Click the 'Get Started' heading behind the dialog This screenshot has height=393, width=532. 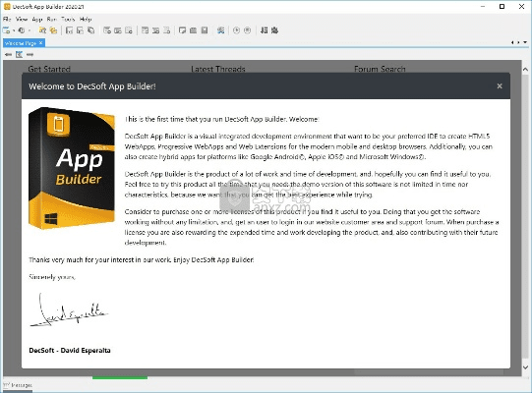coord(49,69)
